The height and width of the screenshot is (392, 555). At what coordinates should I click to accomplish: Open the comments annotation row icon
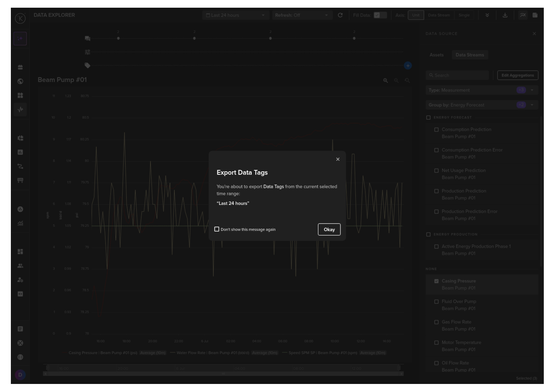87,38
